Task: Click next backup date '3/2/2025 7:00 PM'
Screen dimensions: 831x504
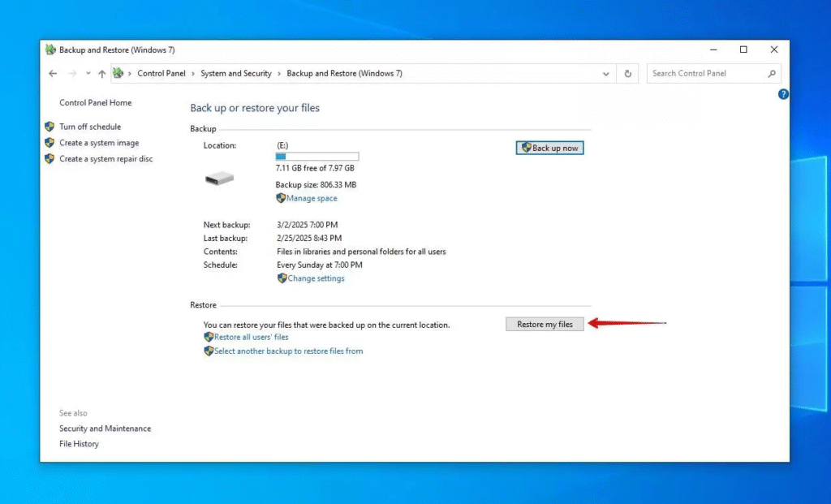Action: pos(308,225)
